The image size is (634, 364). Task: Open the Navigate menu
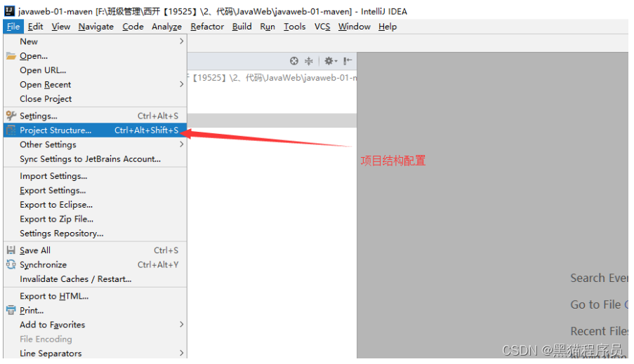tap(95, 27)
